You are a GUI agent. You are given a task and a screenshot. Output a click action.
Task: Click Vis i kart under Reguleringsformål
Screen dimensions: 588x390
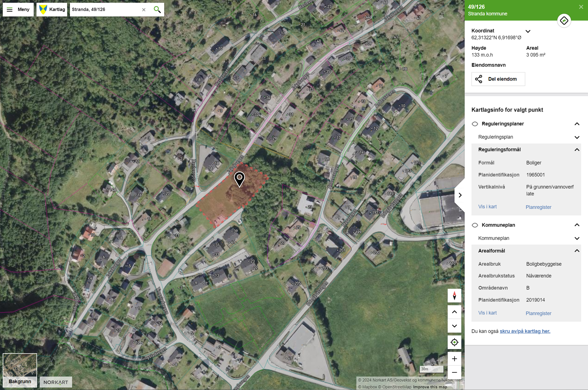487,207
